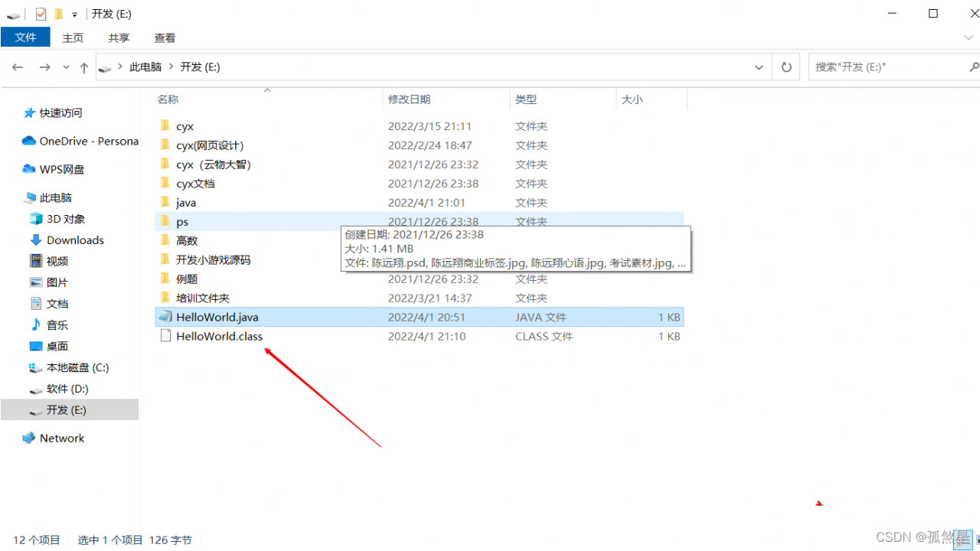Click the 开发 (E:) drive icon in sidebar
Image resolution: width=980 pixels, height=551 pixels.
point(36,411)
